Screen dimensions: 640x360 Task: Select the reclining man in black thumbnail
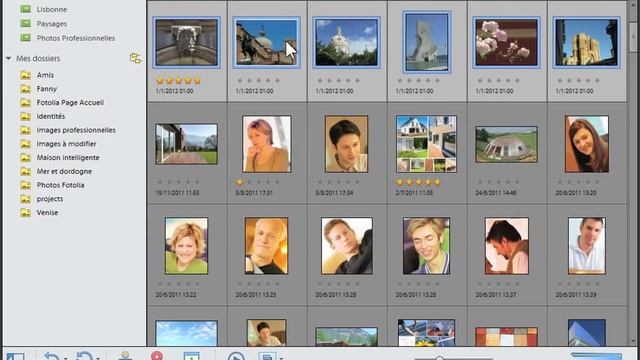tap(347, 246)
